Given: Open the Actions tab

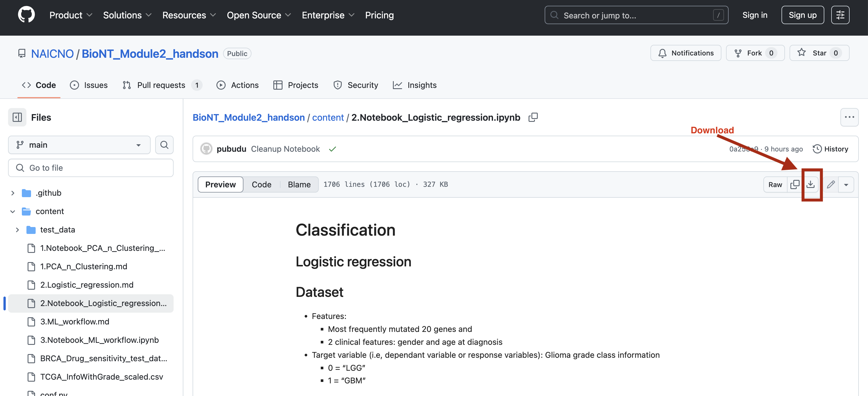Looking at the screenshot, I should point(238,85).
